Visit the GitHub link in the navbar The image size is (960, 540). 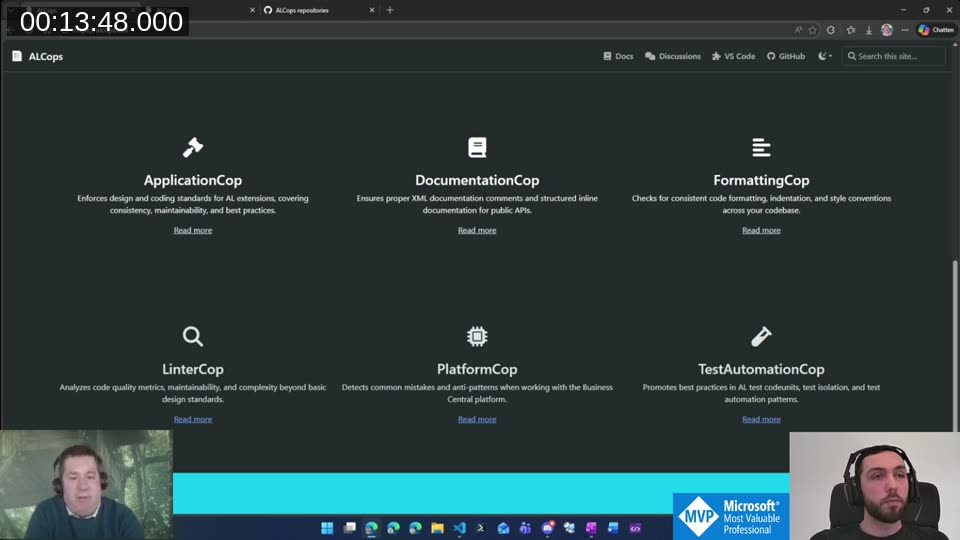[x=786, y=56]
